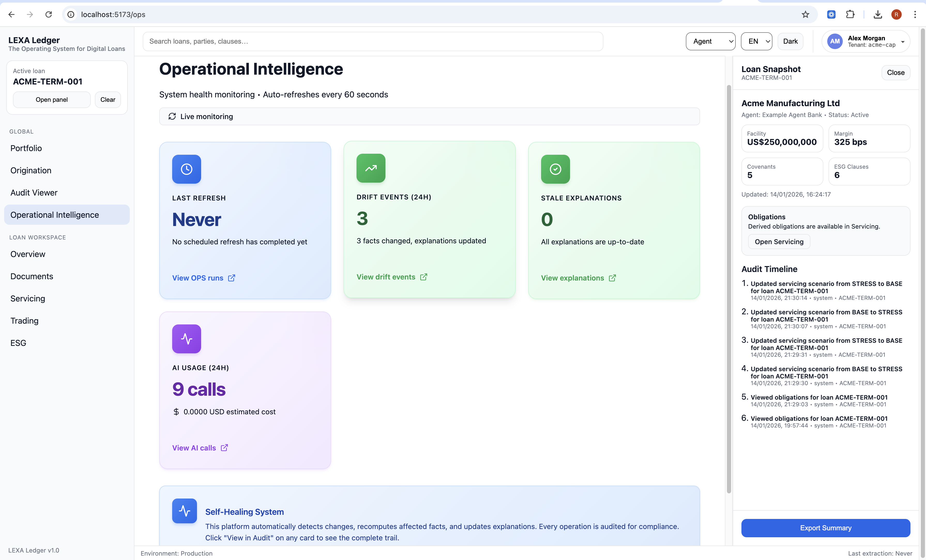Viewport: 926px width, 560px height.
Task: Click the Open Servicing button
Action: [779, 242]
